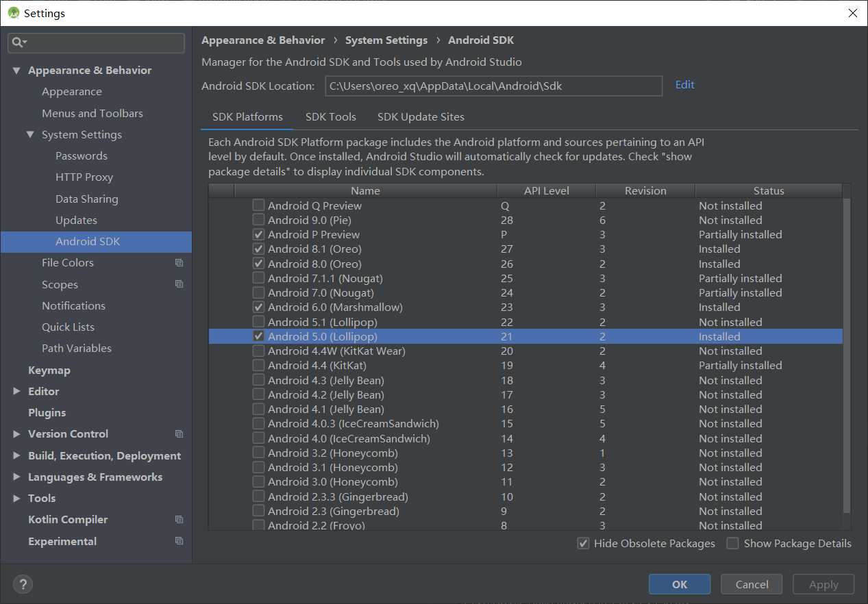
Task: Click the project-level icon beside Scopes
Action: coord(179,284)
